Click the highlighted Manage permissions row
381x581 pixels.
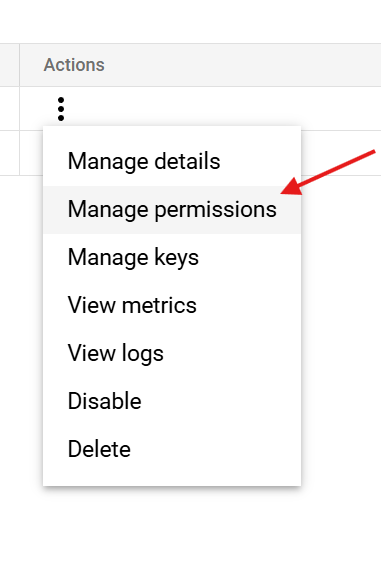point(172,210)
